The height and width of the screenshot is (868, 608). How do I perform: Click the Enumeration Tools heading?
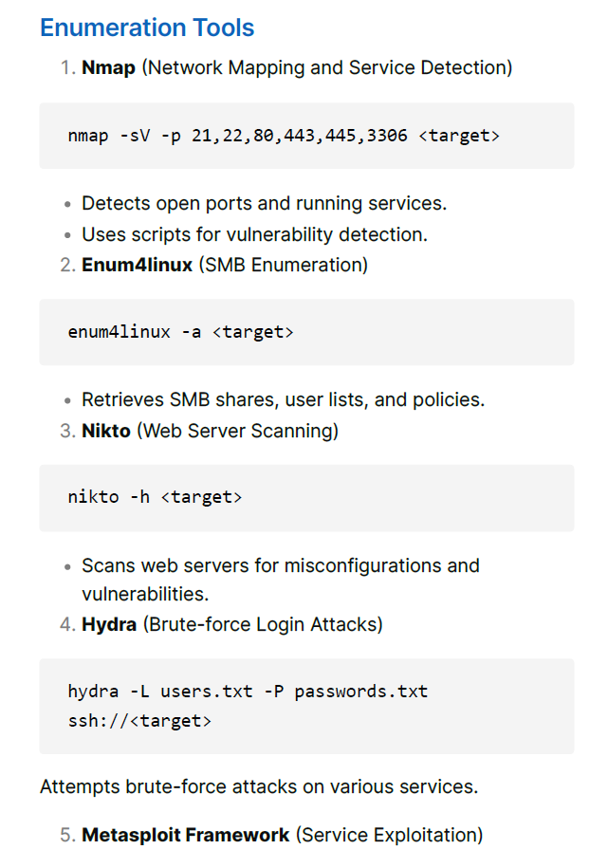click(x=147, y=28)
